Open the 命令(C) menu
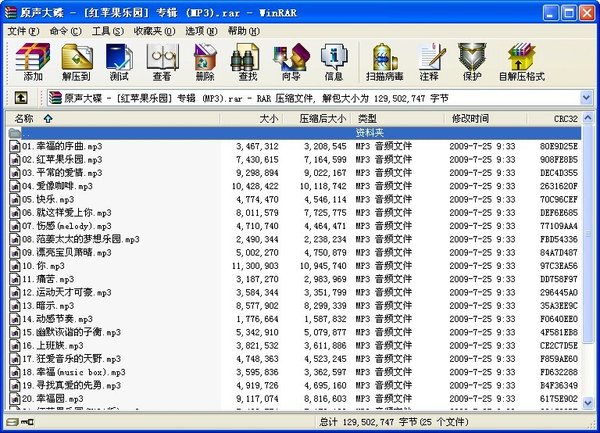600x433 pixels. [x=65, y=31]
